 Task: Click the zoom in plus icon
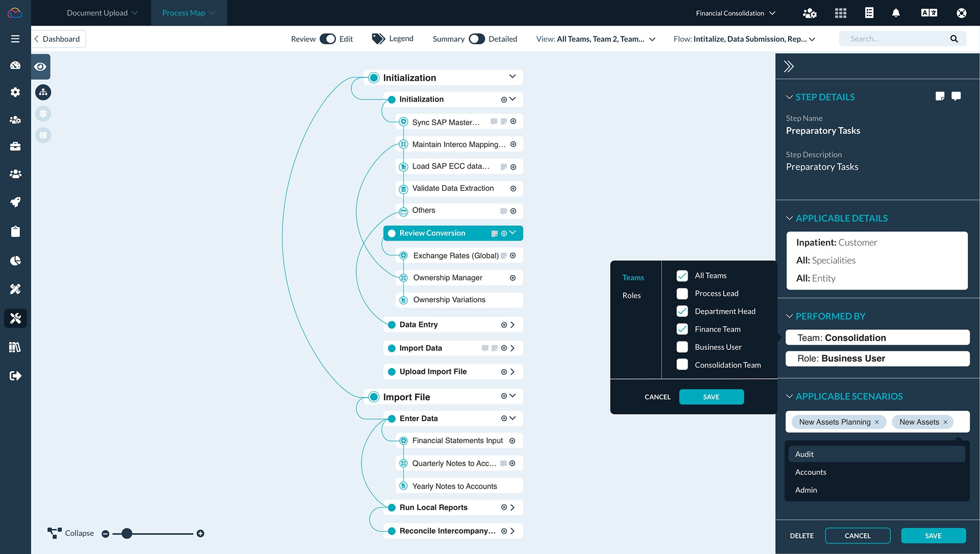pyautogui.click(x=201, y=534)
